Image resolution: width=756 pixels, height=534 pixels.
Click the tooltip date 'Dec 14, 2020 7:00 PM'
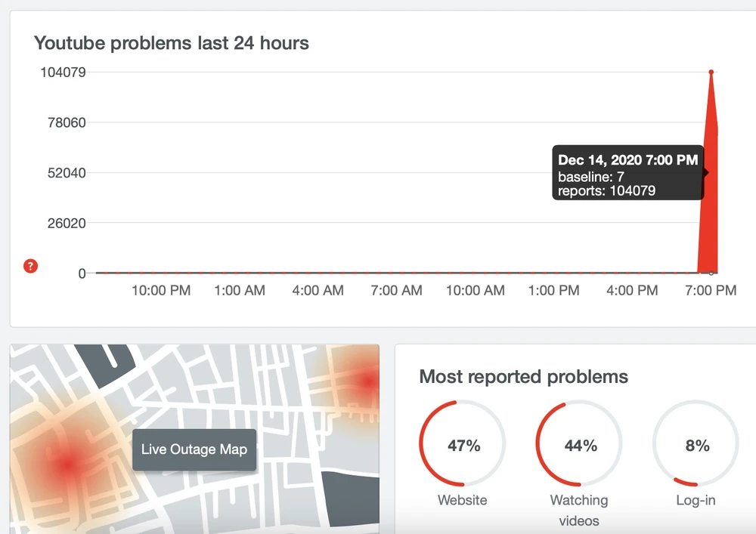(627, 160)
